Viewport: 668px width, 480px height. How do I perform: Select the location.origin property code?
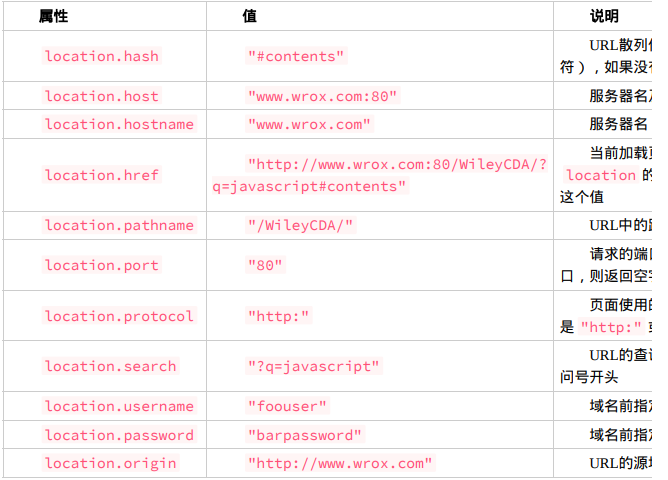110,463
